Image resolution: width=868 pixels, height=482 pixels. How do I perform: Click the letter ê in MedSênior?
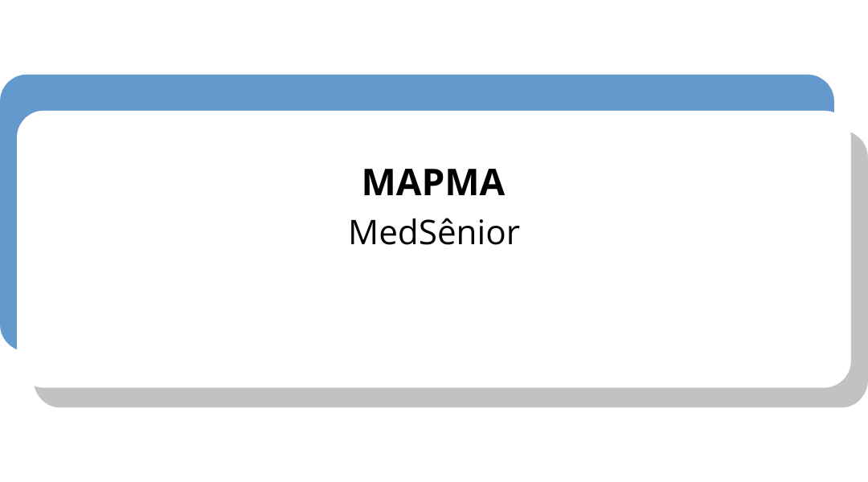tap(446, 233)
